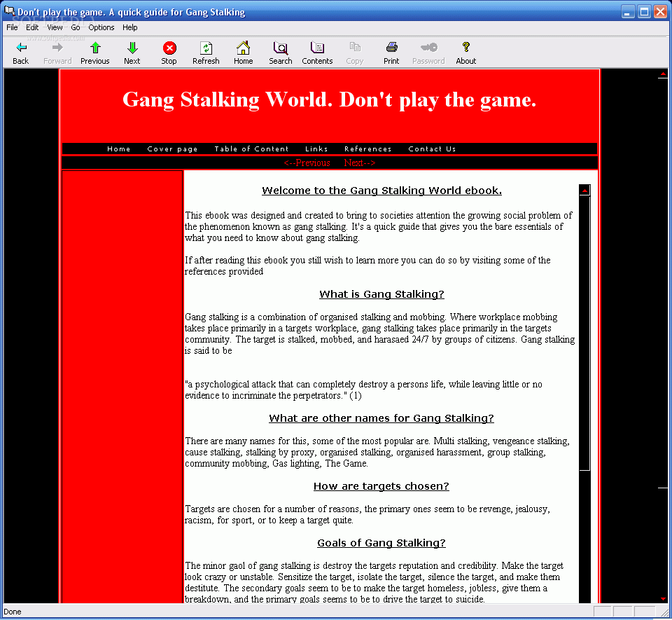
Task: Open About via the question mark icon
Action: coord(466,47)
